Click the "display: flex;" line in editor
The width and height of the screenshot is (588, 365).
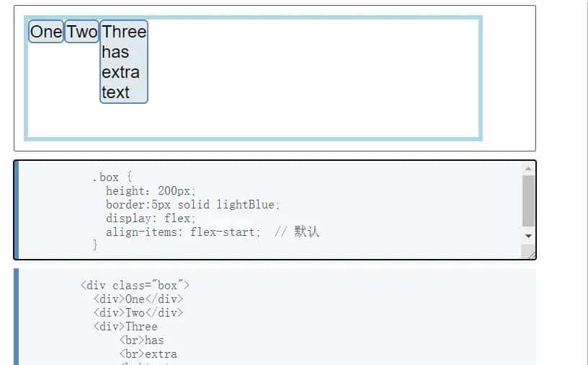(151, 219)
